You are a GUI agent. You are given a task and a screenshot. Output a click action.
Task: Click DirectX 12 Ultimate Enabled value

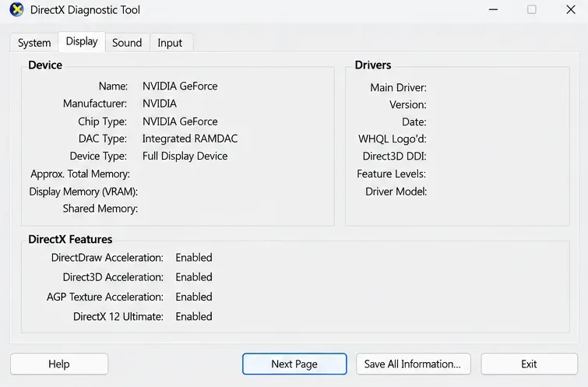pyautogui.click(x=194, y=316)
